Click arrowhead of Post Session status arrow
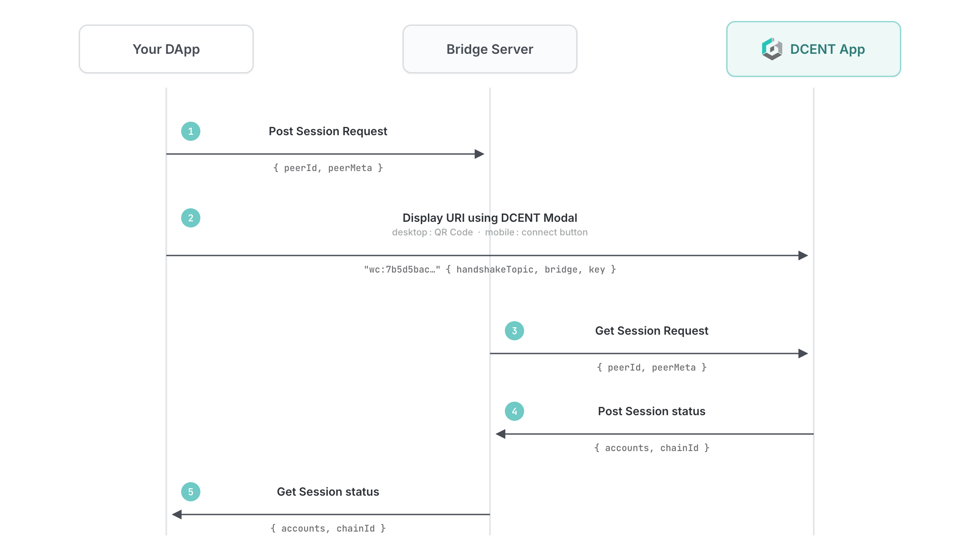Screen dimensions: 980x560 [500, 434]
